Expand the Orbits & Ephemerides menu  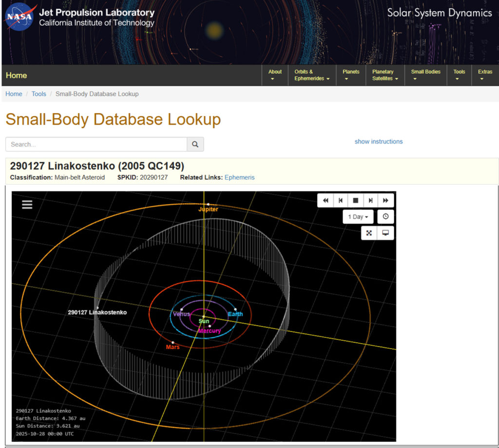312,75
